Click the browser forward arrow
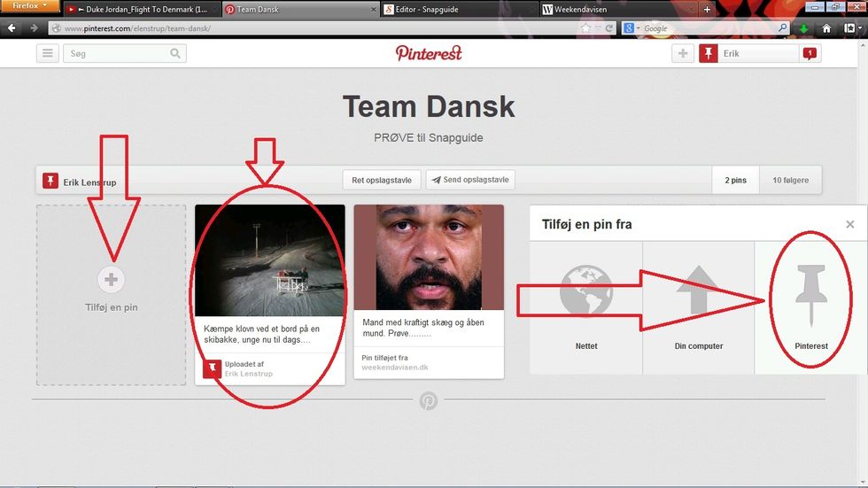The width and height of the screenshot is (868, 488). click(34, 28)
